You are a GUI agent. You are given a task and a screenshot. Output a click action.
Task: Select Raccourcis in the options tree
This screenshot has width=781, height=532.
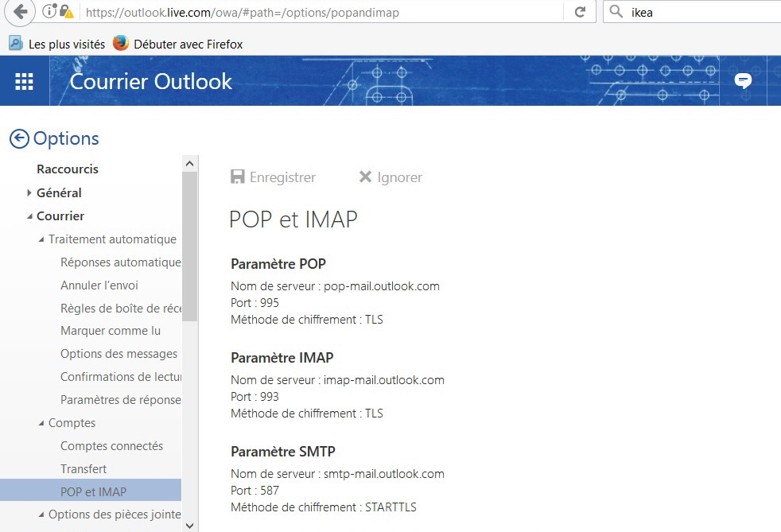[x=68, y=169]
